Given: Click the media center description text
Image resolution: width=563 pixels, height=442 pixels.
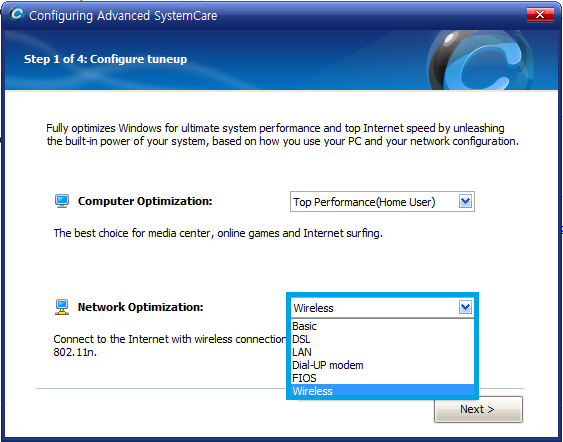Looking at the screenshot, I should (218, 233).
